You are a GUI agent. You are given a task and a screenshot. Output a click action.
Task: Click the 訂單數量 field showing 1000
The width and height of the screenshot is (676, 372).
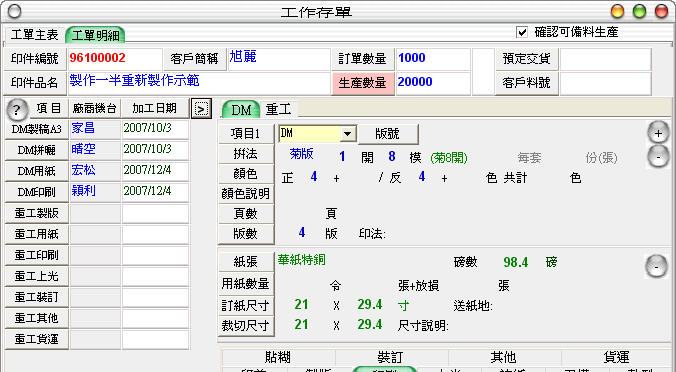coord(433,59)
